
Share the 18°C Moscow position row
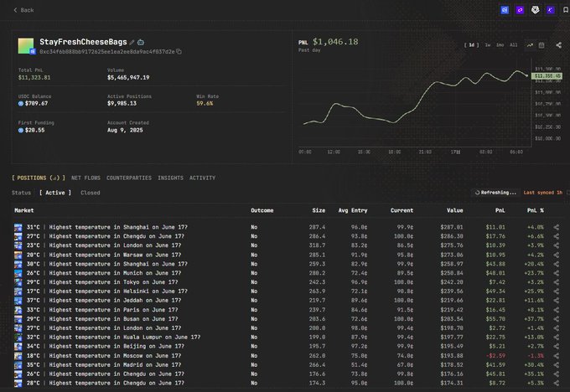pos(557,356)
